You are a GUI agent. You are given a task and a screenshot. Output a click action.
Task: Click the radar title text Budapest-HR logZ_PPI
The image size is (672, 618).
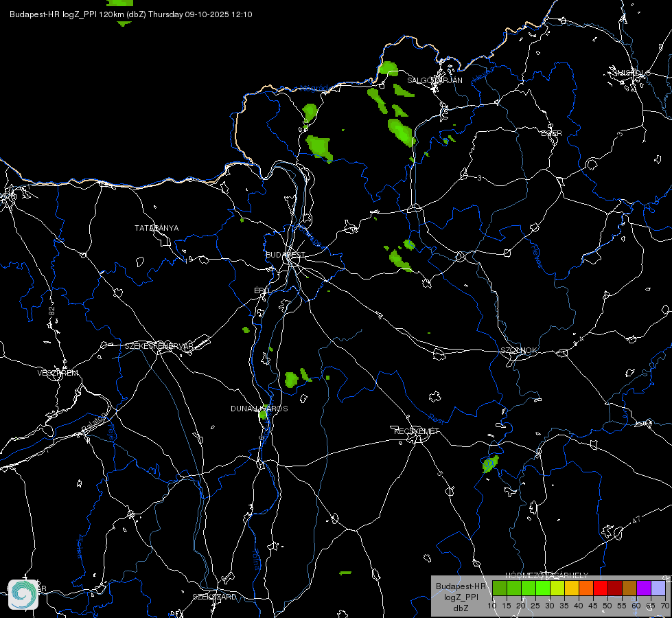tap(53, 14)
